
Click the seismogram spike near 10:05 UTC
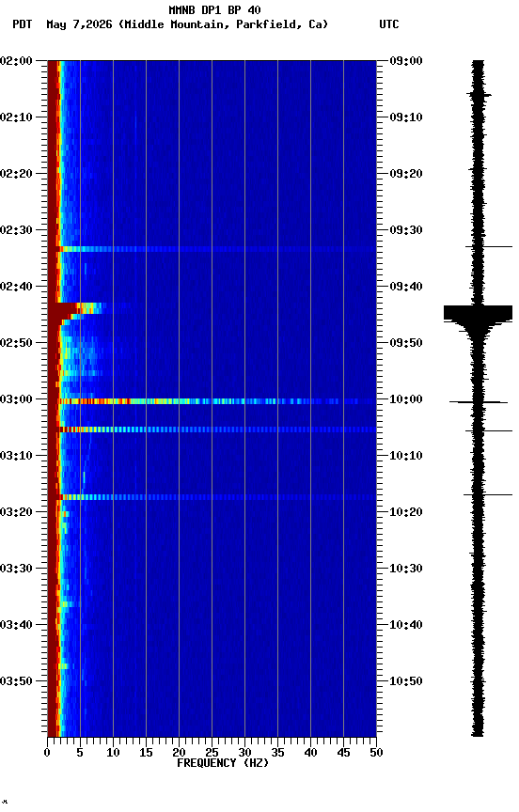pyautogui.click(x=488, y=430)
